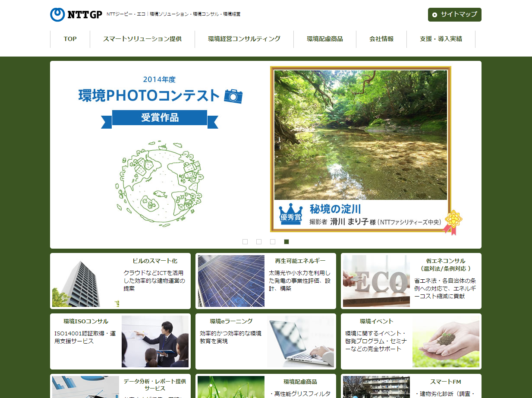Click 建物劣化診断 bullet text
Image resolution: width=532 pixels, height=398 pixels.
click(x=445, y=394)
